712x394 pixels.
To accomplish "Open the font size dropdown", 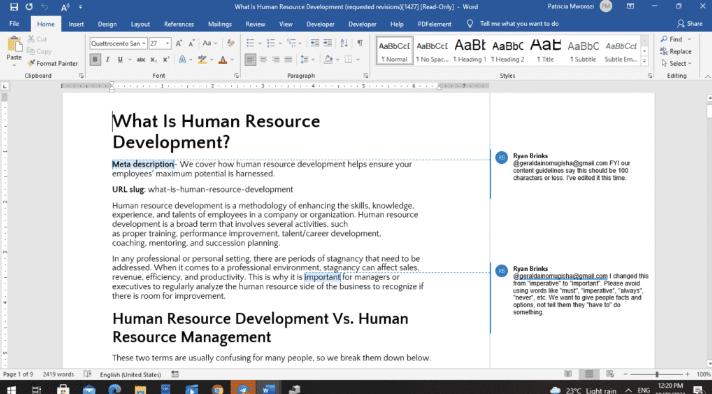I will [168, 44].
